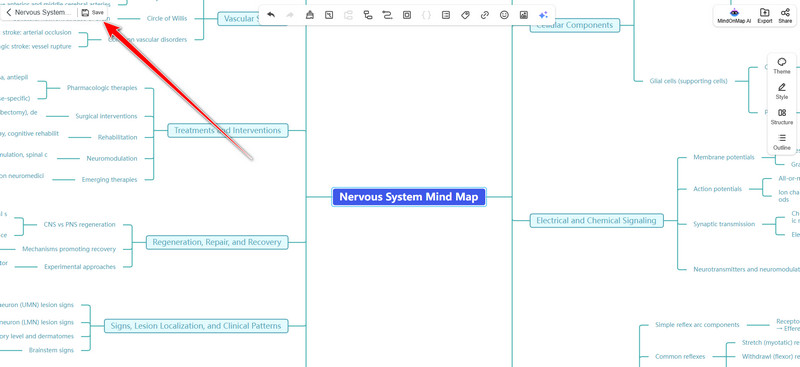Image resolution: width=800 pixels, height=367 pixels.
Task: Select the 'Electrical and Chemical Signaling' node
Action: pyautogui.click(x=596, y=221)
